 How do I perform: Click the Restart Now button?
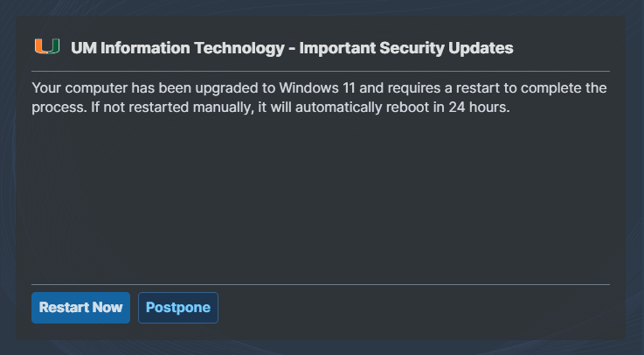point(81,308)
